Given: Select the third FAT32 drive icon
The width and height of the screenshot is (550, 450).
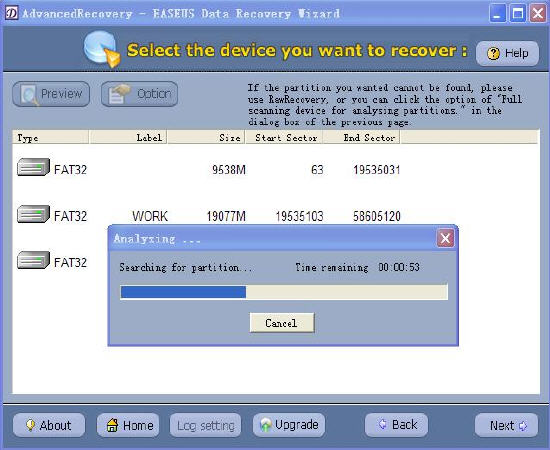Looking at the screenshot, I should pos(33,260).
